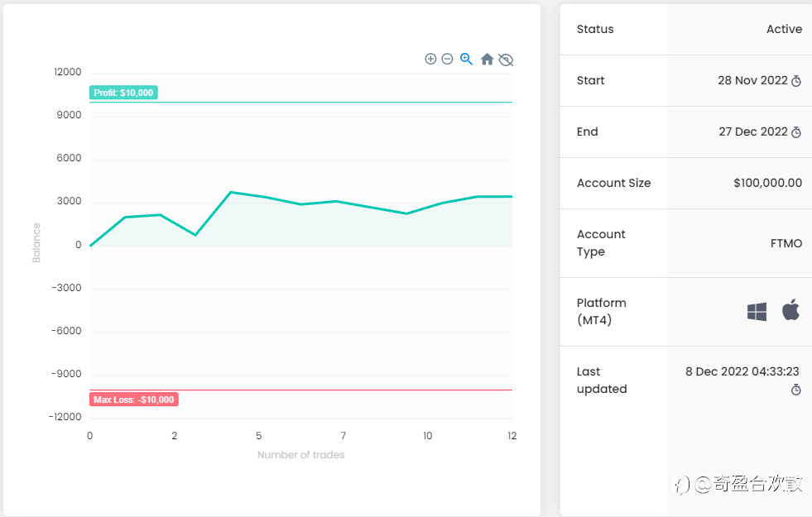Click the balance line end at trade 12

point(512,197)
